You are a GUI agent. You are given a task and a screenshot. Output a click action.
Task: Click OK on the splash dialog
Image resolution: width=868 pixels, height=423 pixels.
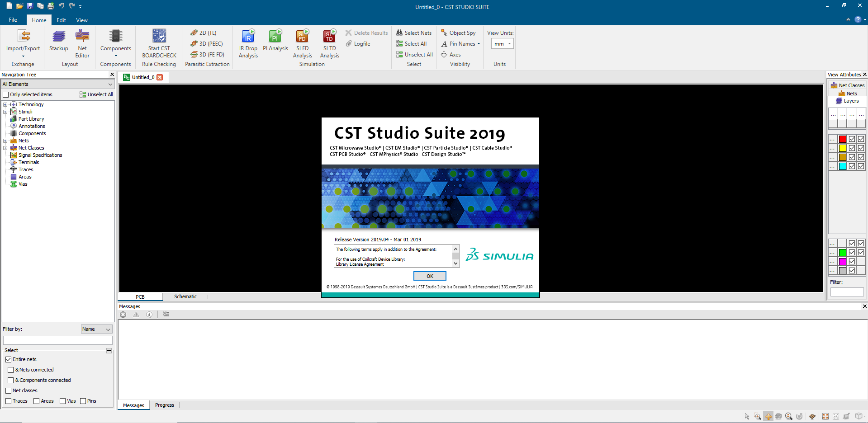(x=430, y=276)
